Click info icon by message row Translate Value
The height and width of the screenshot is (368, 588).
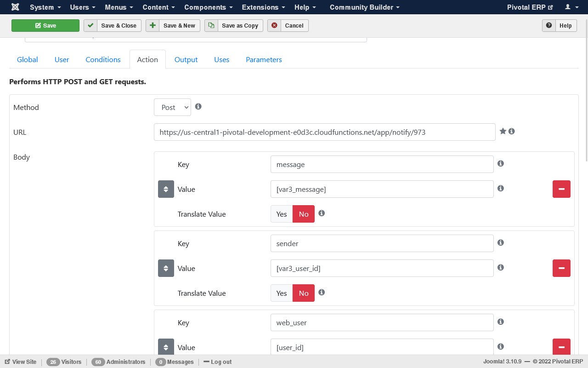point(322,213)
